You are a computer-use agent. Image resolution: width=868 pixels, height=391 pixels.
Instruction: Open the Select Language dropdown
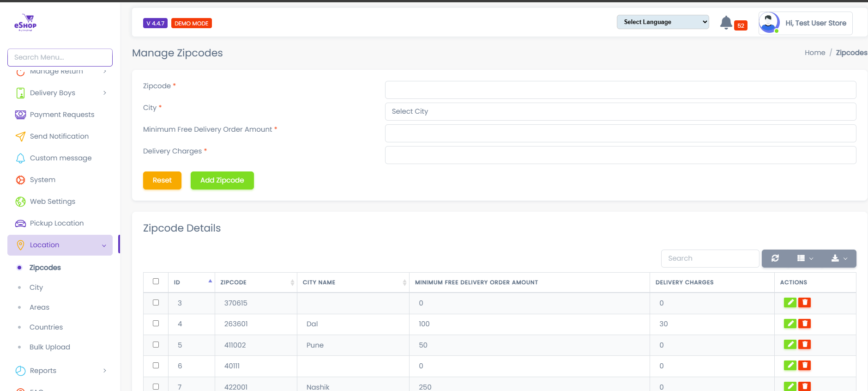coord(663,22)
